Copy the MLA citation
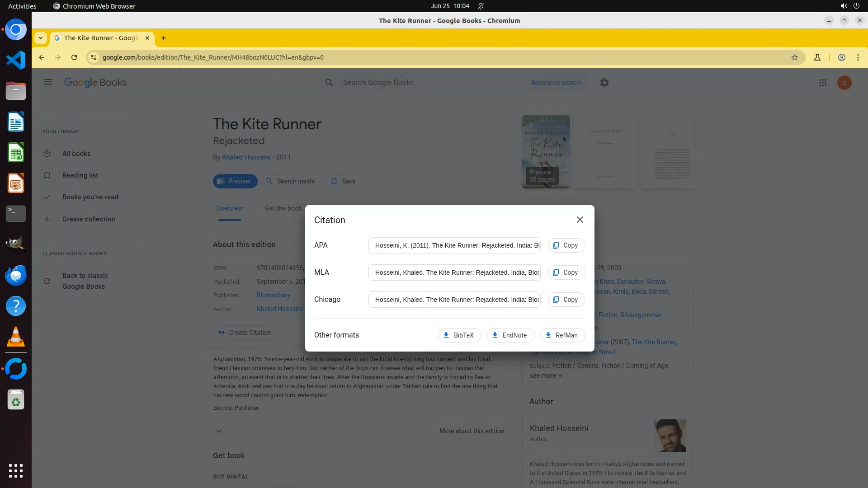 pyautogui.click(x=566, y=272)
